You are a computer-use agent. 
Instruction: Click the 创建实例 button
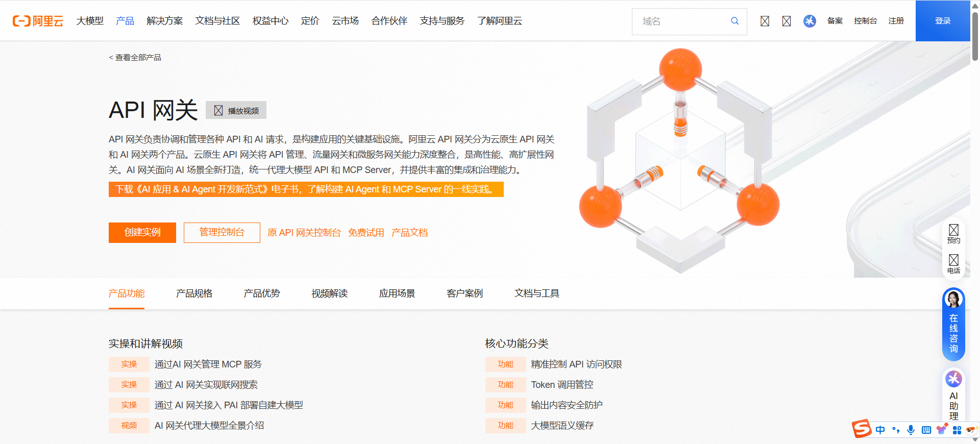(142, 233)
